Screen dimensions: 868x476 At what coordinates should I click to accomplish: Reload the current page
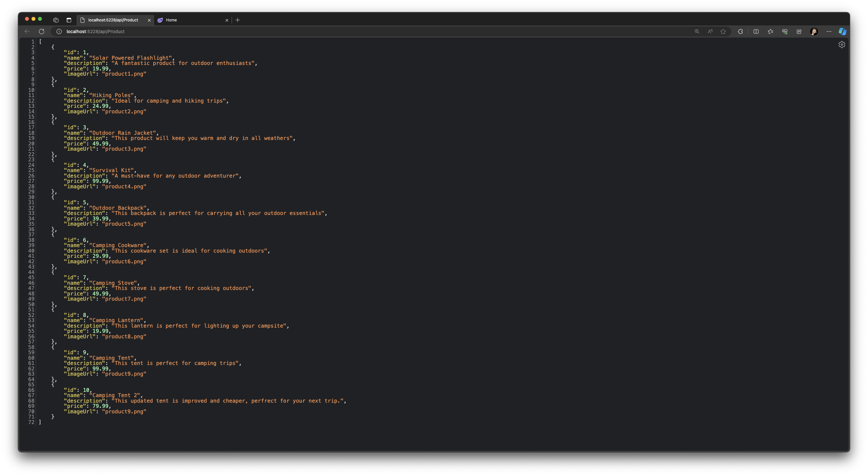pyautogui.click(x=42, y=31)
